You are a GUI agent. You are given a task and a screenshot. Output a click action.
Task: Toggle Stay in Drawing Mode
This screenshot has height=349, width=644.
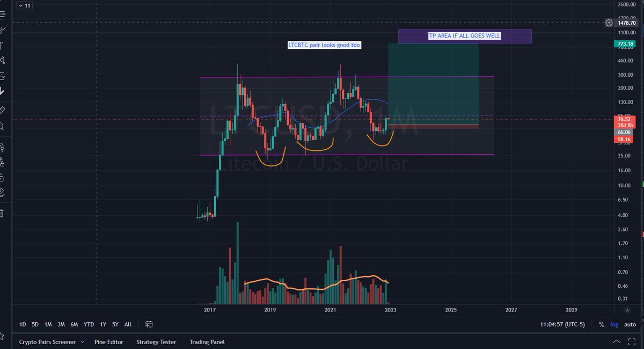2,162
